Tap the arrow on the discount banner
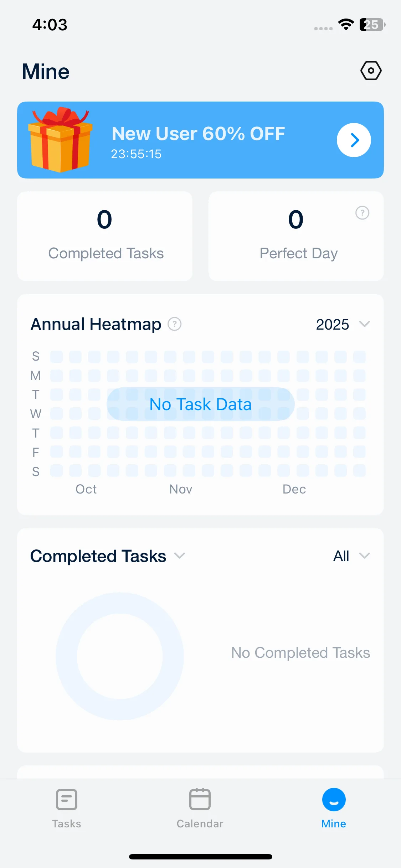 click(x=354, y=140)
